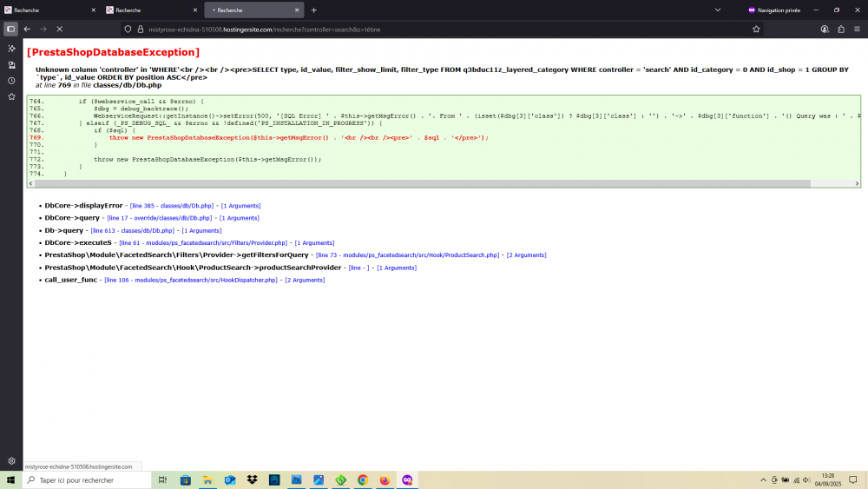List all tabs dropdown arrow
Image resolution: width=868 pixels, height=489 pixels.
718,10
